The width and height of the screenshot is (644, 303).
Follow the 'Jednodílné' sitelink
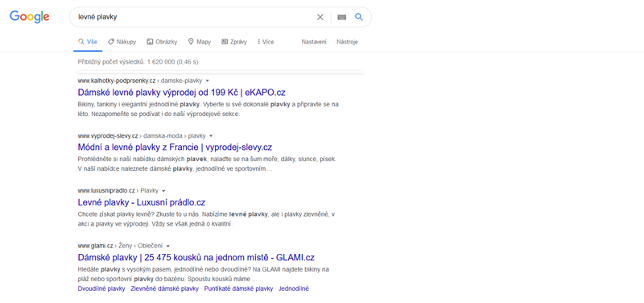(x=293, y=288)
